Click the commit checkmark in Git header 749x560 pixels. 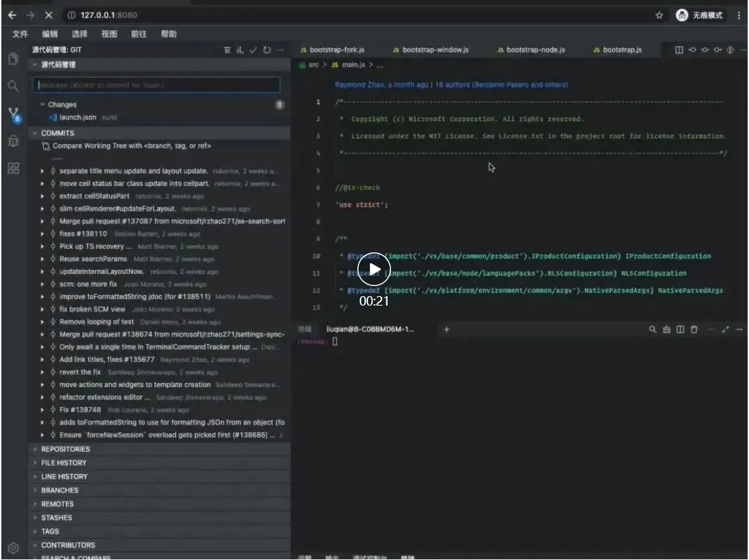[x=254, y=50]
